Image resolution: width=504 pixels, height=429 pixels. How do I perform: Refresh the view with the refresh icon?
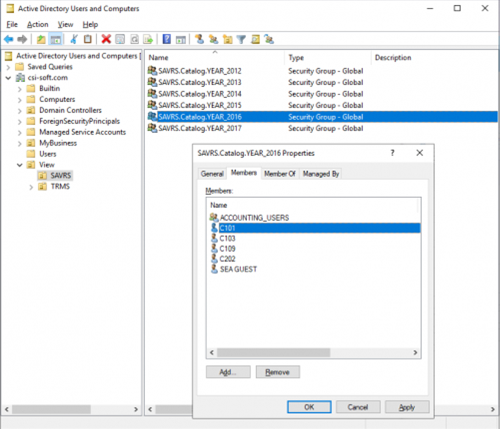click(x=133, y=39)
